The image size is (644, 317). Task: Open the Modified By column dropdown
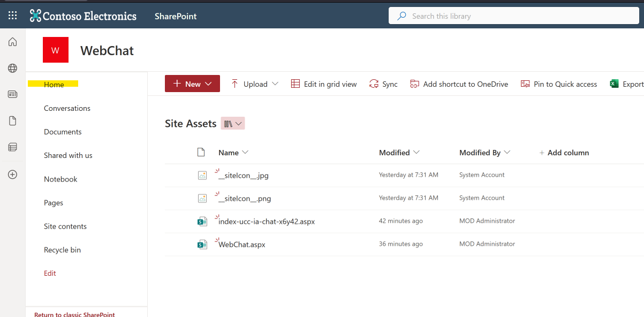485,153
